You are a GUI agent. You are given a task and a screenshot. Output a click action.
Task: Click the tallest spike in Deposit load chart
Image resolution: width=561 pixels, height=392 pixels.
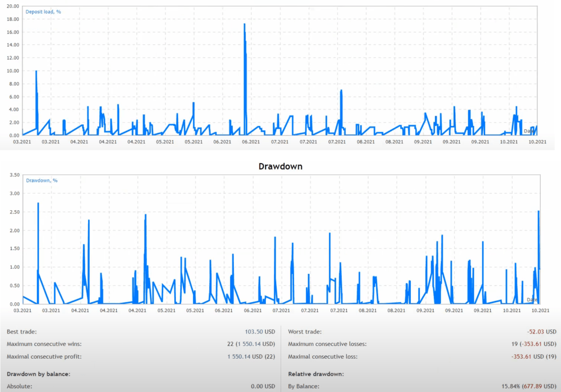coord(244,25)
